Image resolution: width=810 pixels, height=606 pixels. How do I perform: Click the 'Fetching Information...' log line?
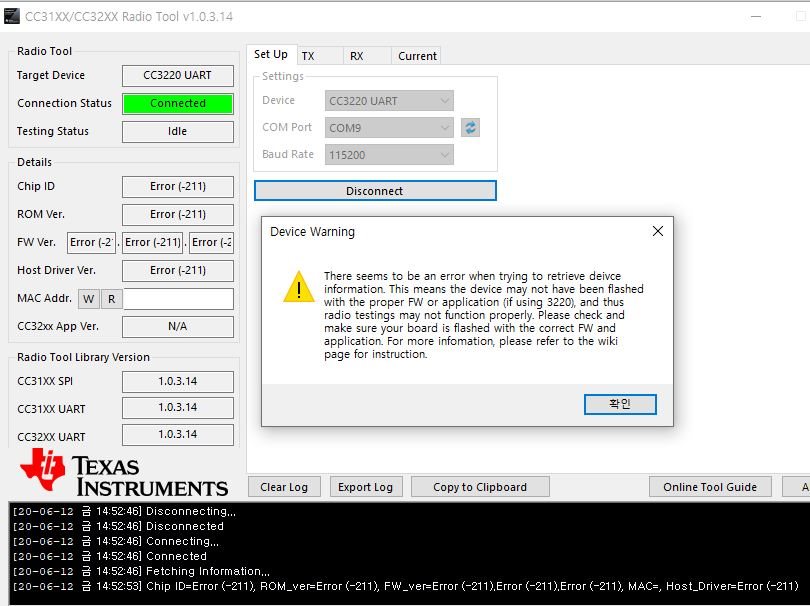tap(141, 571)
